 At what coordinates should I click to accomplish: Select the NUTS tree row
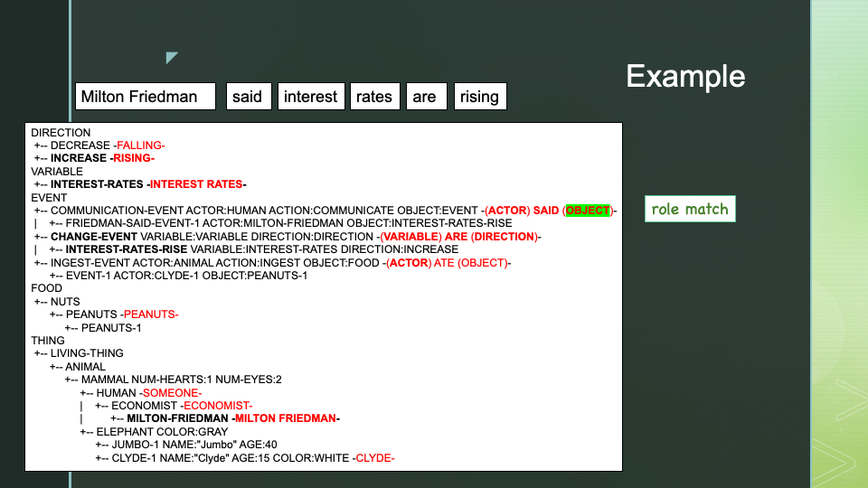tap(57, 302)
